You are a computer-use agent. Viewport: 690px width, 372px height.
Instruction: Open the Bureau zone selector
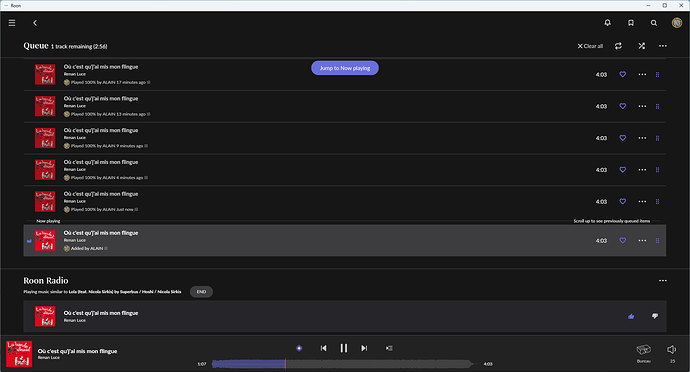[x=643, y=353]
